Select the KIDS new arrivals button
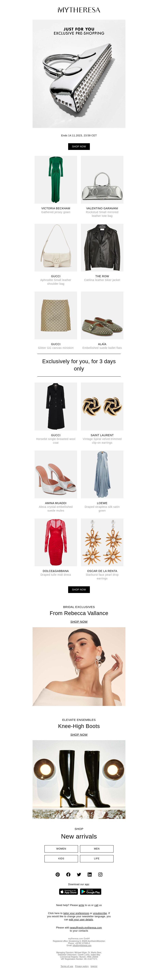 [61, 859]
